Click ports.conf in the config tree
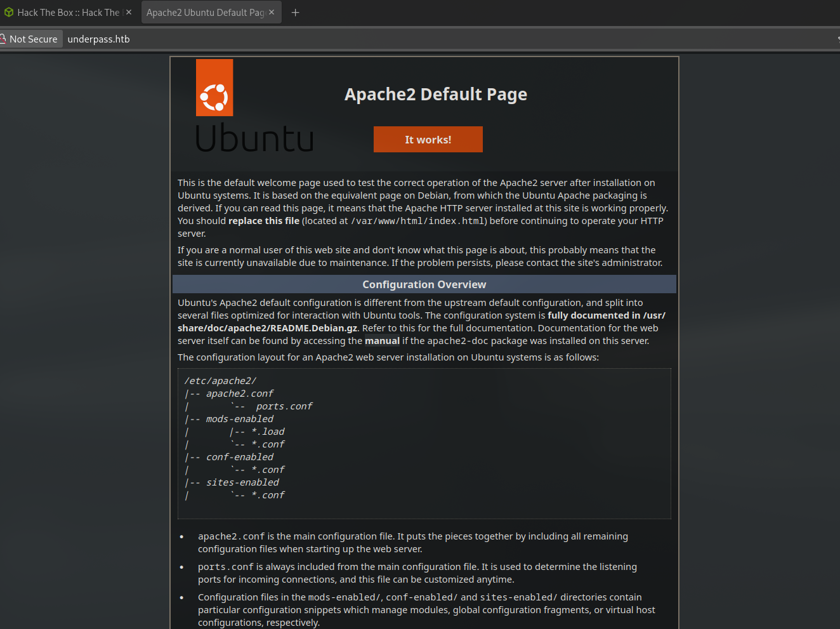The image size is (840, 629). click(x=284, y=406)
